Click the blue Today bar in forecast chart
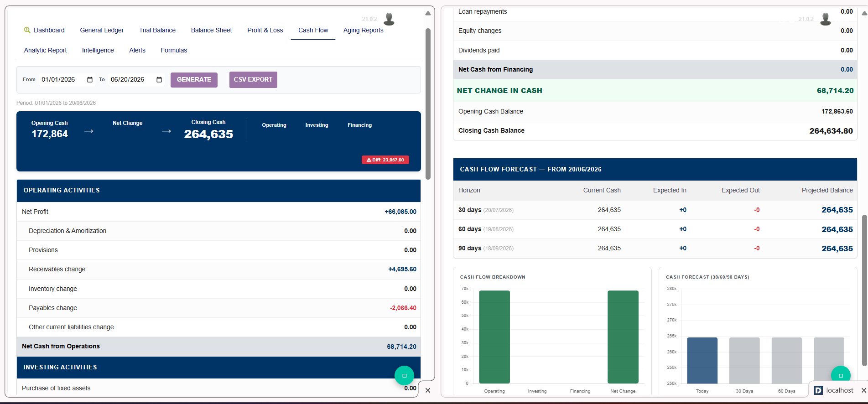Screen dimensions: 868x404 coord(702,361)
